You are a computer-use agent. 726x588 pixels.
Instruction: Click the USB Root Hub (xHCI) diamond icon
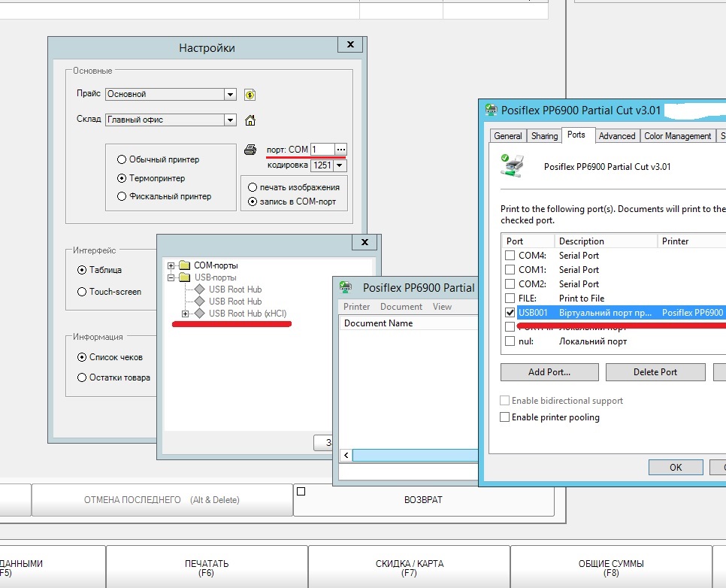coord(200,314)
